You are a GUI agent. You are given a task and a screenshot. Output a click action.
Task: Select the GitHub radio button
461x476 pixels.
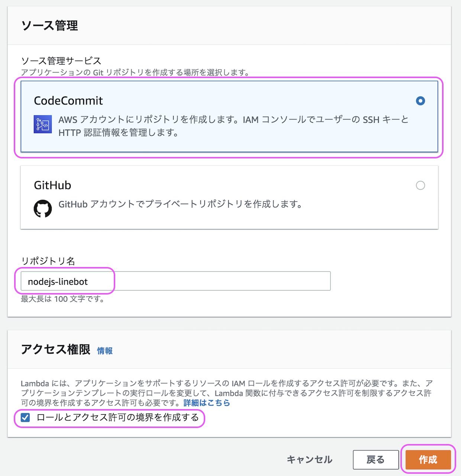point(420,185)
